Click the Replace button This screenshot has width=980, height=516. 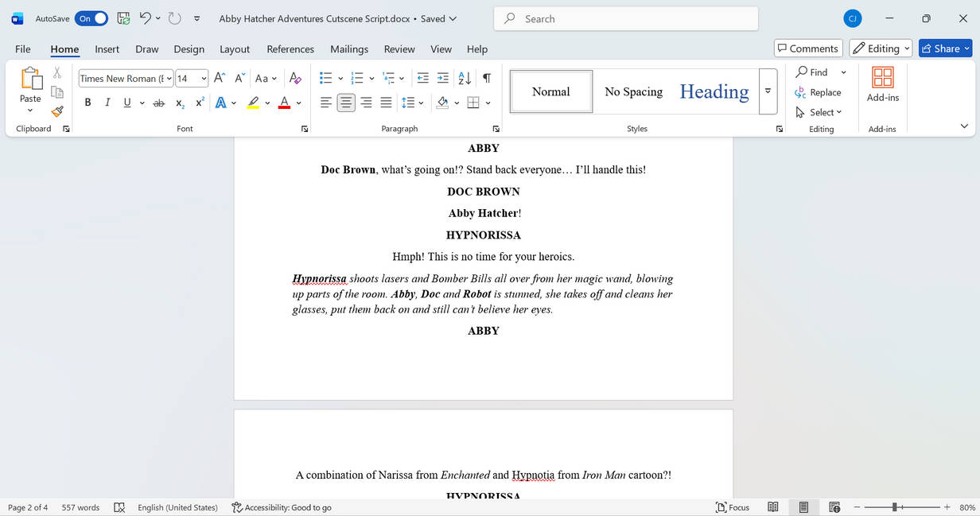(x=818, y=92)
